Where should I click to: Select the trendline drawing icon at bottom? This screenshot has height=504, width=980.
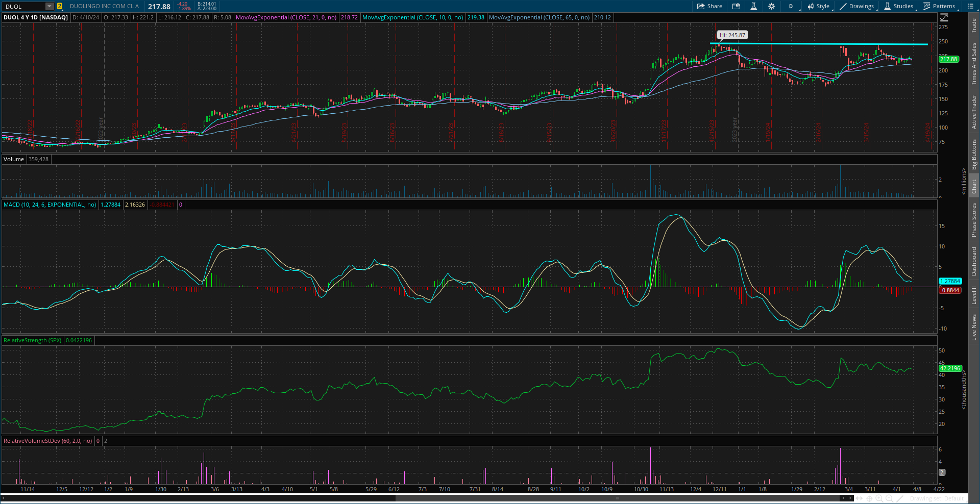point(900,498)
